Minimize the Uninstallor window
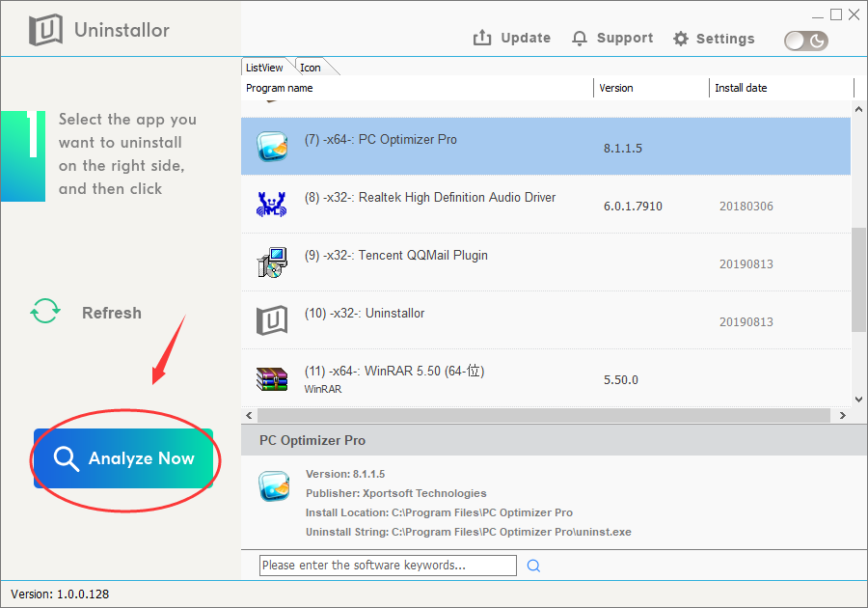The height and width of the screenshot is (608, 868). 818,15
